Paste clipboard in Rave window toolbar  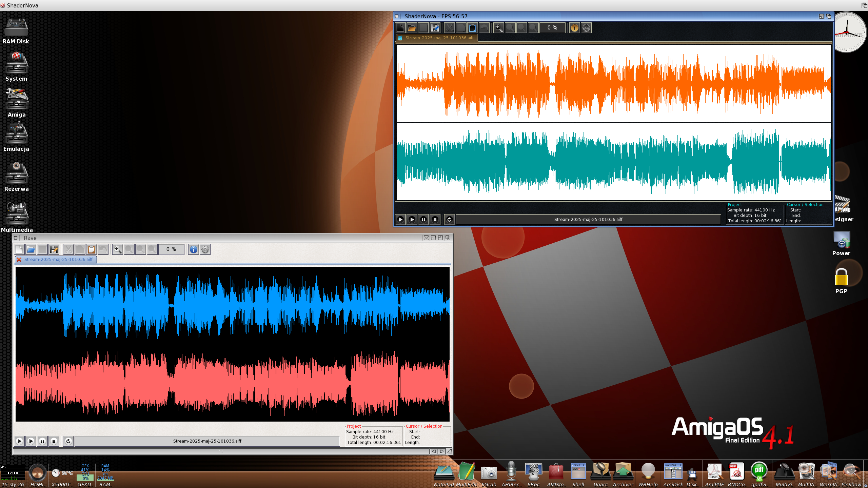coord(91,250)
